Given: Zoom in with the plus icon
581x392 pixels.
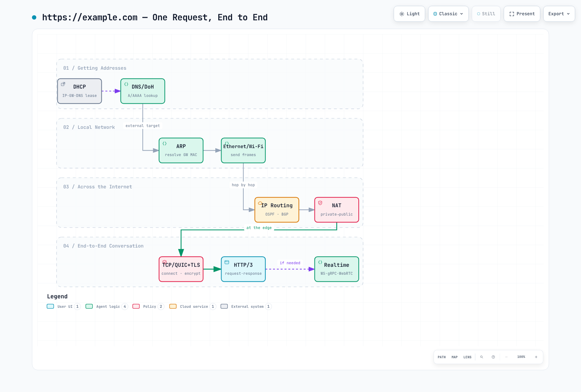Looking at the screenshot, I should pos(536,357).
